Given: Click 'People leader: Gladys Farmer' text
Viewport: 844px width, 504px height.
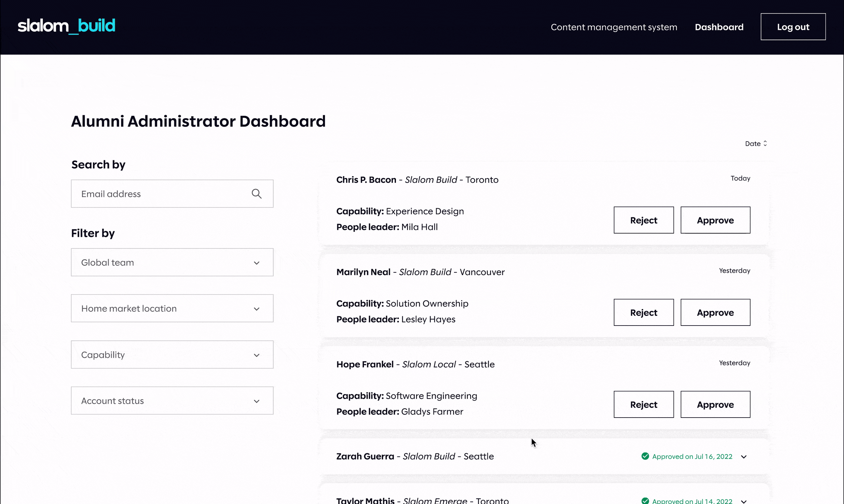Looking at the screenshot, I should coord(400,412).
